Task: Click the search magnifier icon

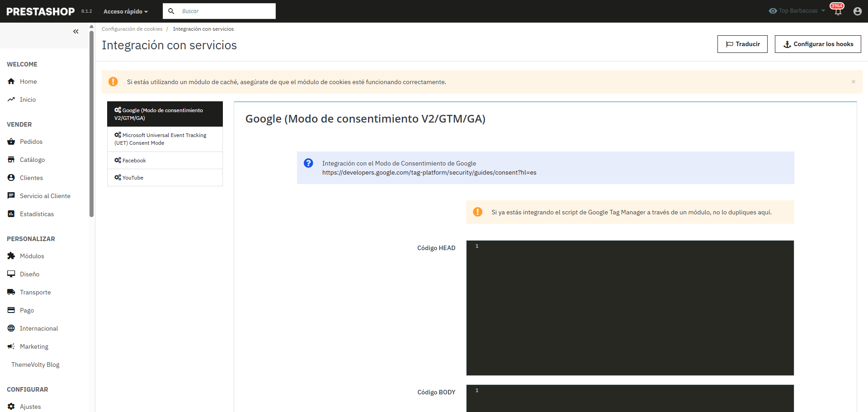Action: 171,11
